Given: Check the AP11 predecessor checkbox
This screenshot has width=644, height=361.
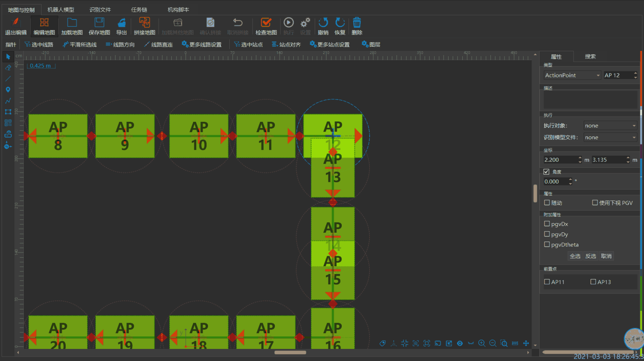Looking at the screenshot, I should click(547, 282).
